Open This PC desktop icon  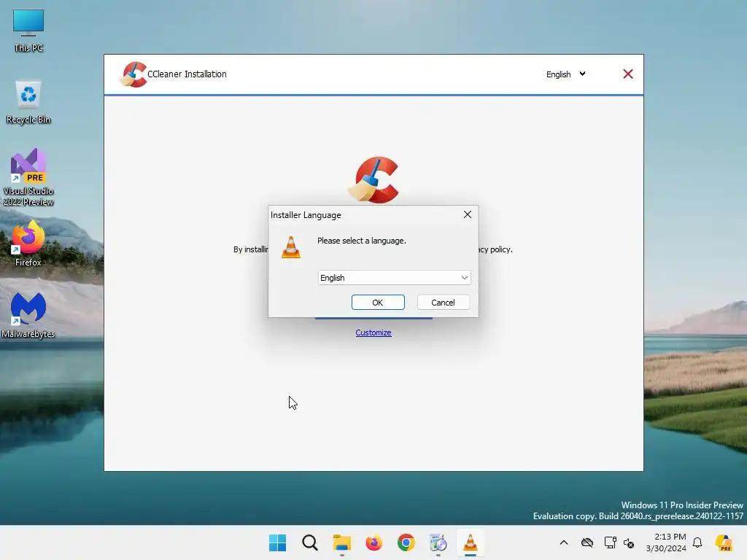tap(28, 31)
